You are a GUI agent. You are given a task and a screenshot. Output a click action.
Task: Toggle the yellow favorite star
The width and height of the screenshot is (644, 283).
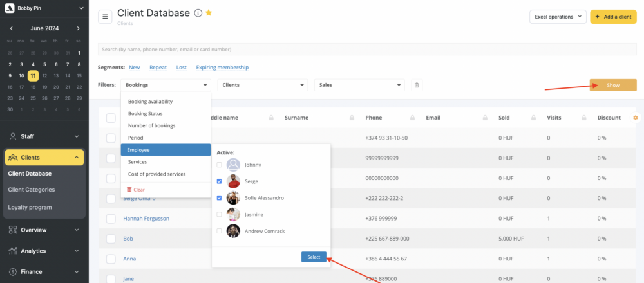pyautogui.click(x=209, y=13)
